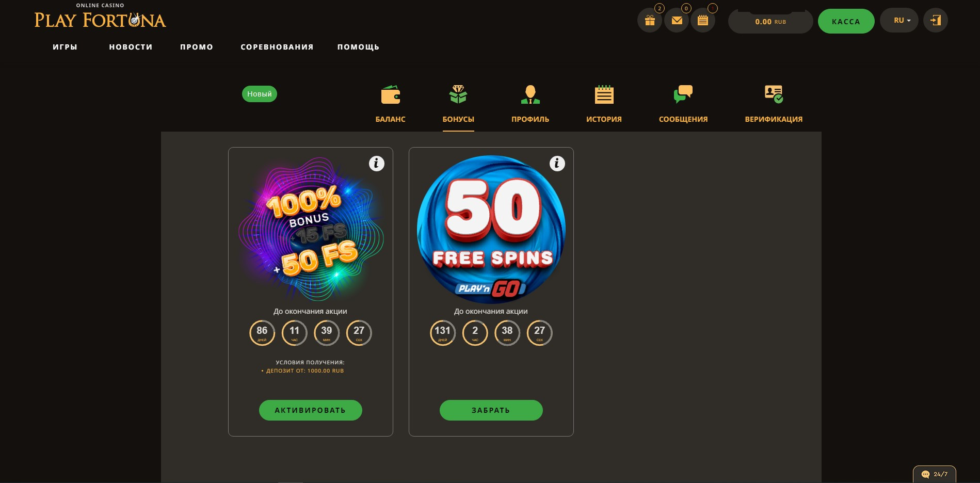Open the Профиль person icon
The image size is (980, 483).
point(530,95)
